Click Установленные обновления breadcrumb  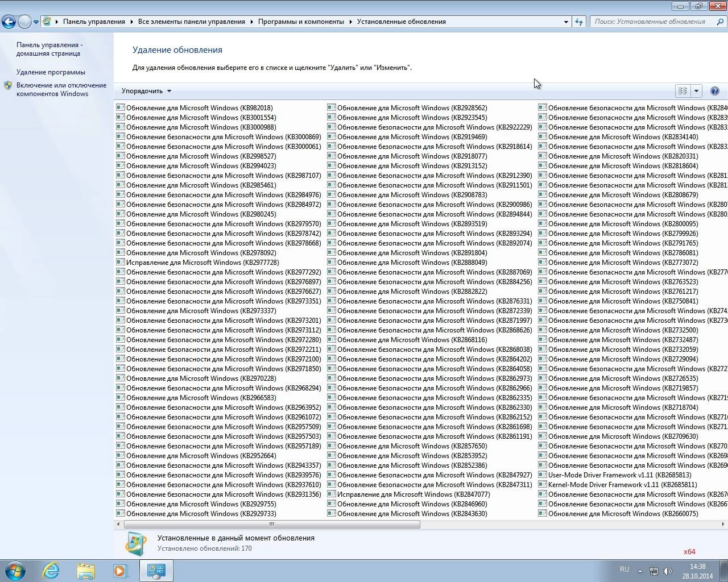[x=401, y=22]
